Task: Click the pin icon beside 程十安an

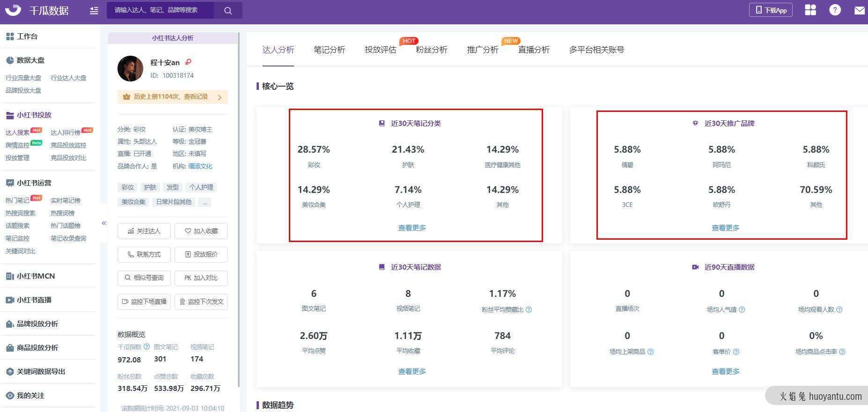Action: (x=188, y=62)
